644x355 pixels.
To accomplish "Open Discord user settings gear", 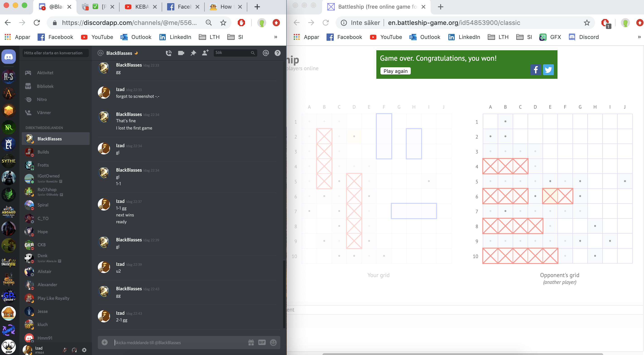I will point(84,350).
